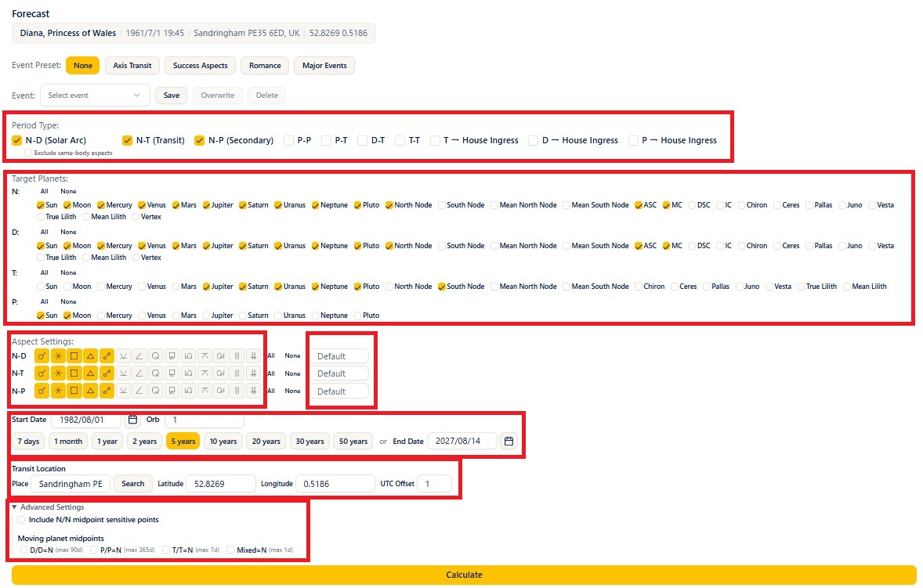Choose the Major Events preset
The height and width of the screenshot is (588, 923).
pyautogui.click(x=324, y=65)
